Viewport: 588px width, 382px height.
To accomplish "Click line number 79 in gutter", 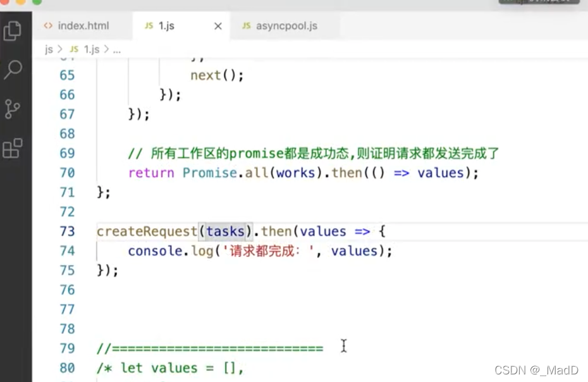I will pyautogui.click(x=68, y=348).
